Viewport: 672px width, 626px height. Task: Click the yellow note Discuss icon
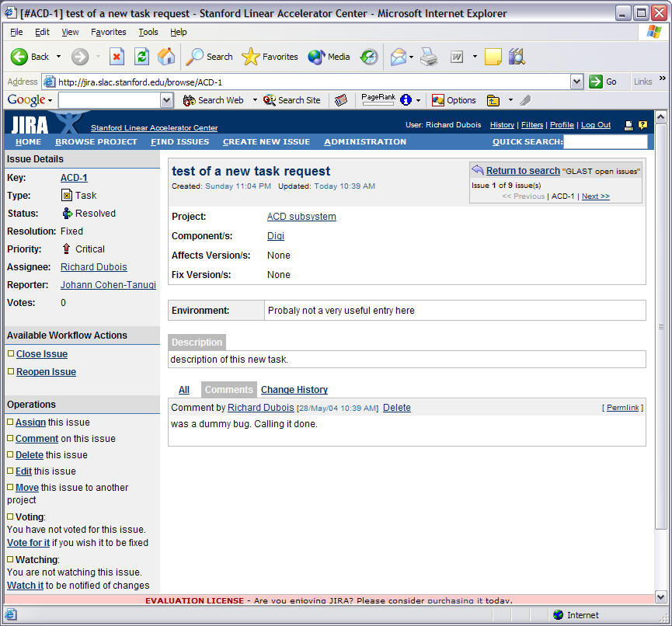point(493,57)
